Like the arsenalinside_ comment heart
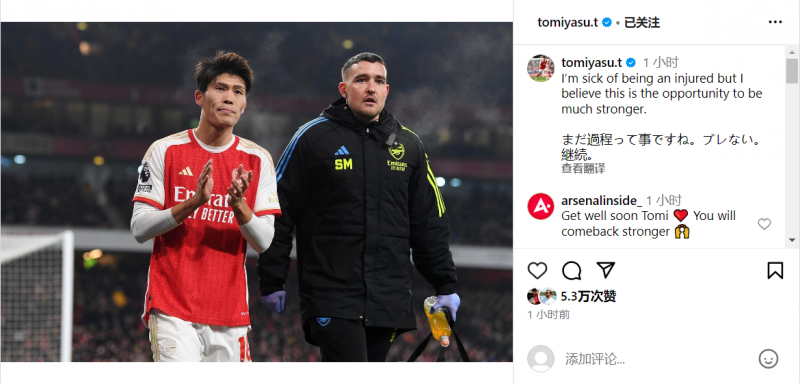The height and width of the screenshot is (384, 800). coord(764,224)
